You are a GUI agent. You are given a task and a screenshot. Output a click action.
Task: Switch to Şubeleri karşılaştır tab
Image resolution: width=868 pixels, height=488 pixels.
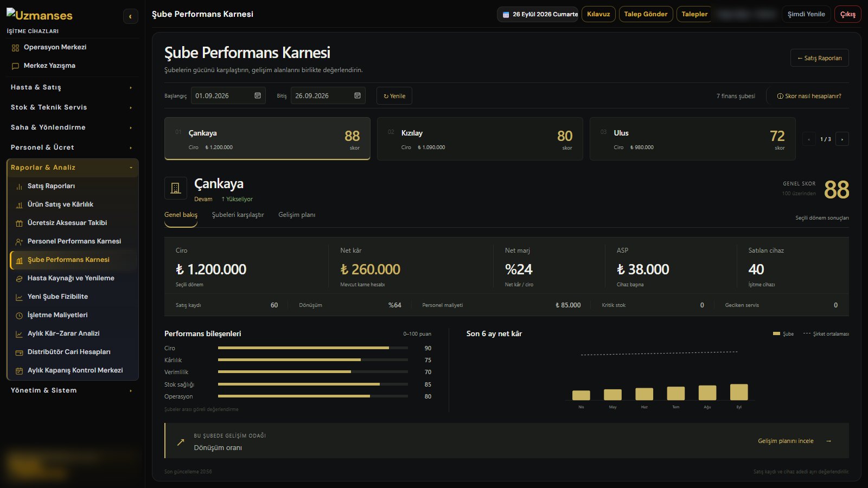pyautogui.click(x=238, y=215)
